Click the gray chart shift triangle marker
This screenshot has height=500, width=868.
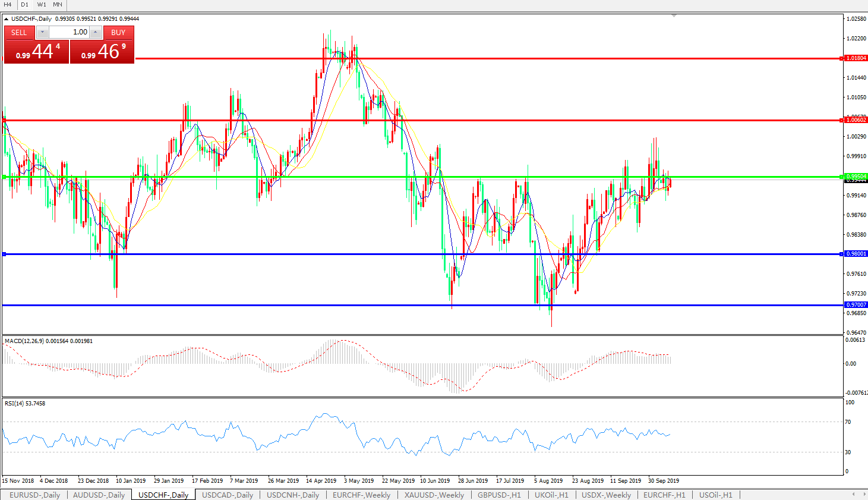point(674,15)
